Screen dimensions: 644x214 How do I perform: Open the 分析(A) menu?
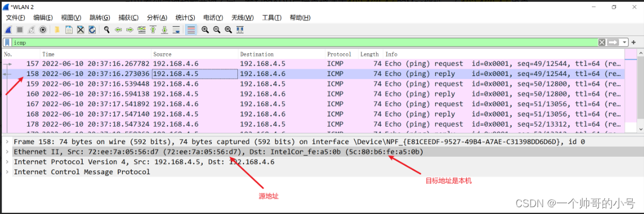pos(157,18)
